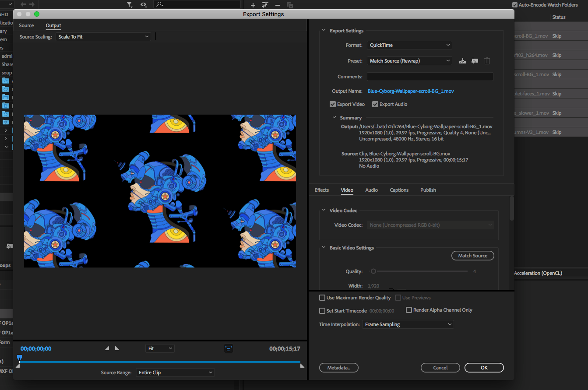The width and height of the screenshot is (588, 390).
Task: Open the Time Interpolation dropdown
Action: (x=408, y=324)
